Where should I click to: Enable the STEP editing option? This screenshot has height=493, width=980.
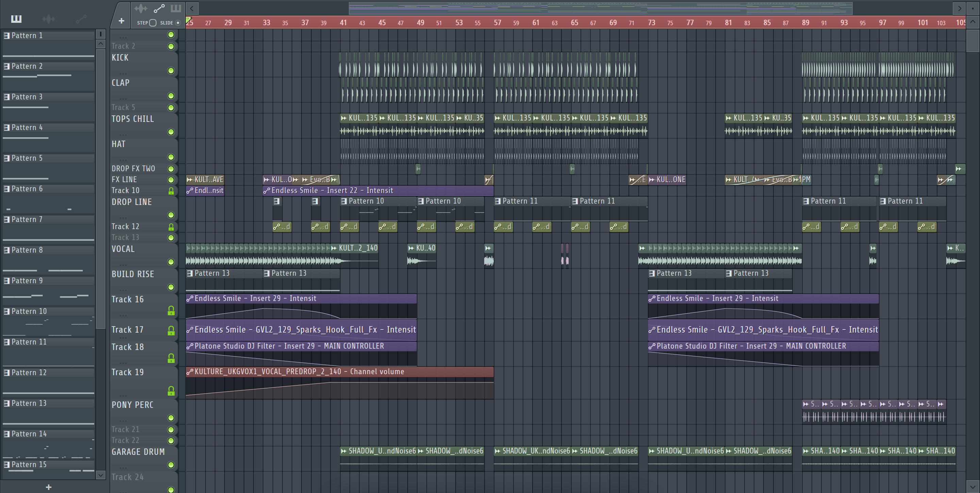(152, 23)
